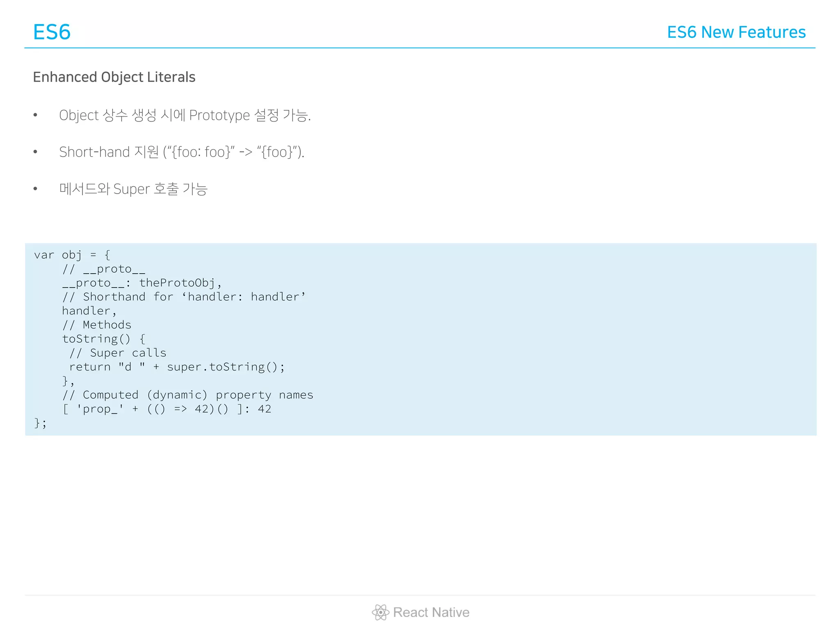Click the comment line "// Methods"

(97, 325)
